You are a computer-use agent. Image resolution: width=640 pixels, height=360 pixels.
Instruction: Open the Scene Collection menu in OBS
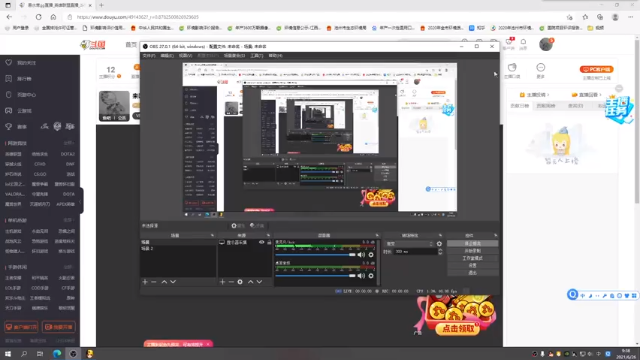click(234, 56)
